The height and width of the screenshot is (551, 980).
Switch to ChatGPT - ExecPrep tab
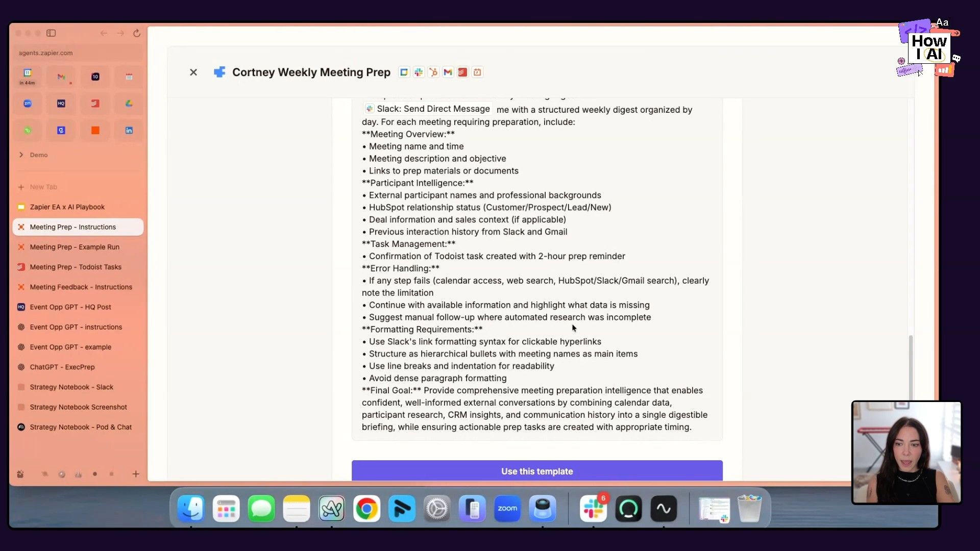[x=78, y=367]
